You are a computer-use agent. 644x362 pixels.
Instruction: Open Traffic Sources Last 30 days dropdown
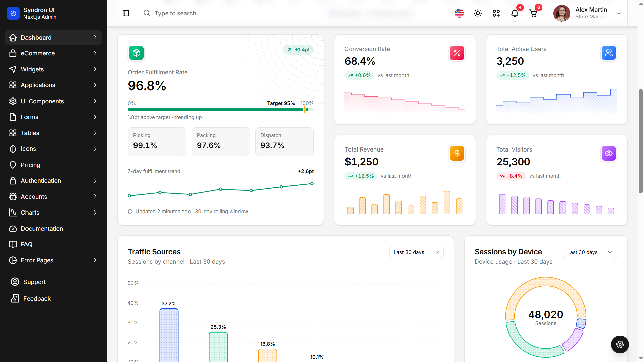coord(416,252)
